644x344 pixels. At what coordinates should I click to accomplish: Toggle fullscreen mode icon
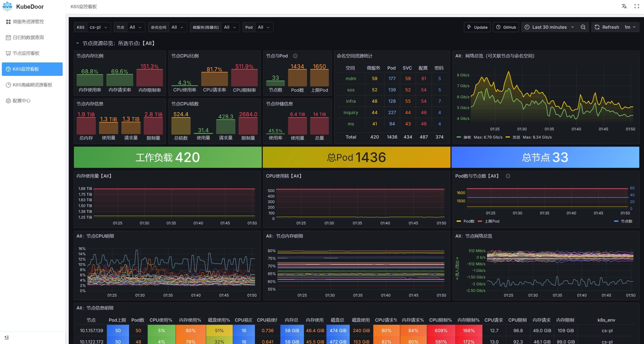click(637, 6)
